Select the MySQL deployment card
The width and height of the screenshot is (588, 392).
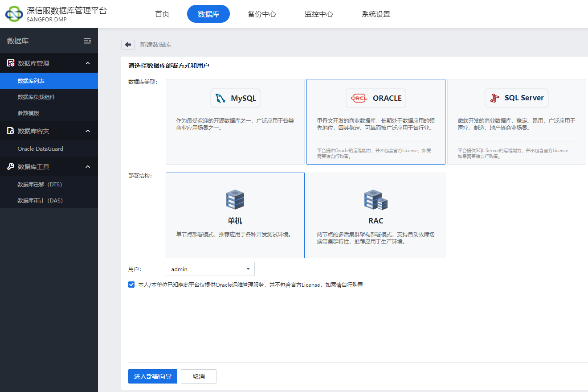tap(235, 121)
